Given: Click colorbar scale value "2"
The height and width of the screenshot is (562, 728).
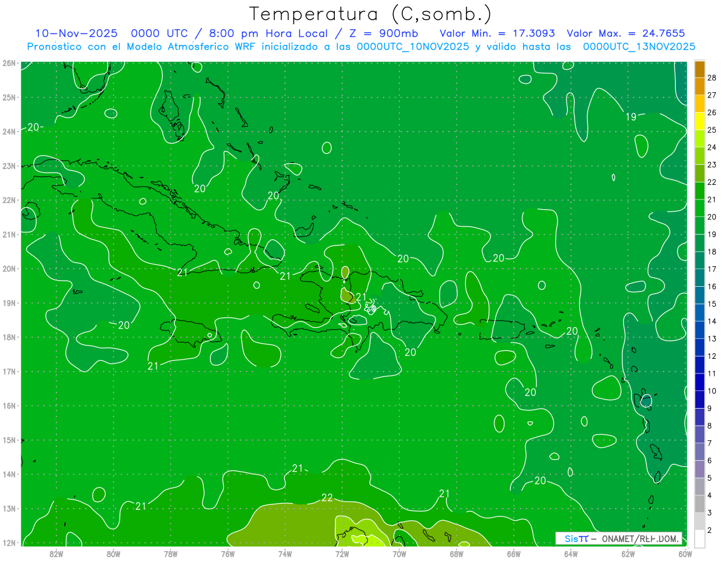Looking at the screenshot, I should [710, 530].
